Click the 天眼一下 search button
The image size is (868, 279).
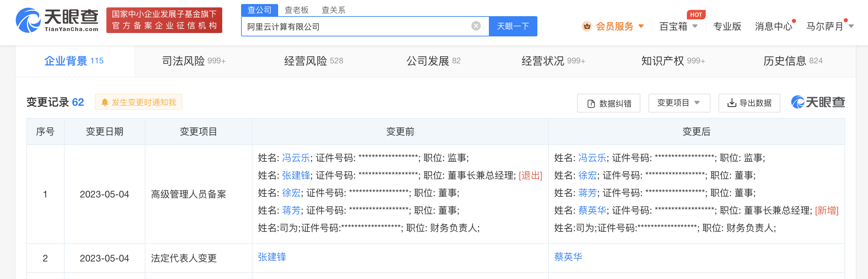tap(513, 26)
